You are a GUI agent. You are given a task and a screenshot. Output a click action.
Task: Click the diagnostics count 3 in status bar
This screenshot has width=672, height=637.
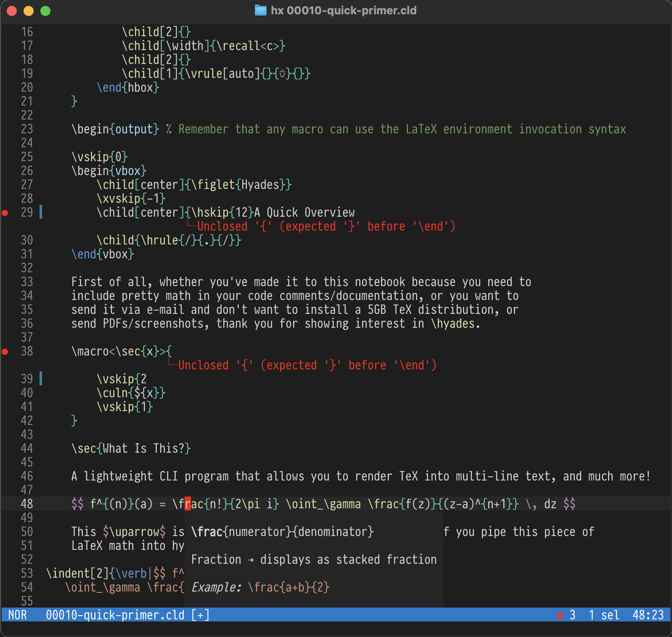[x=572, y=615]
